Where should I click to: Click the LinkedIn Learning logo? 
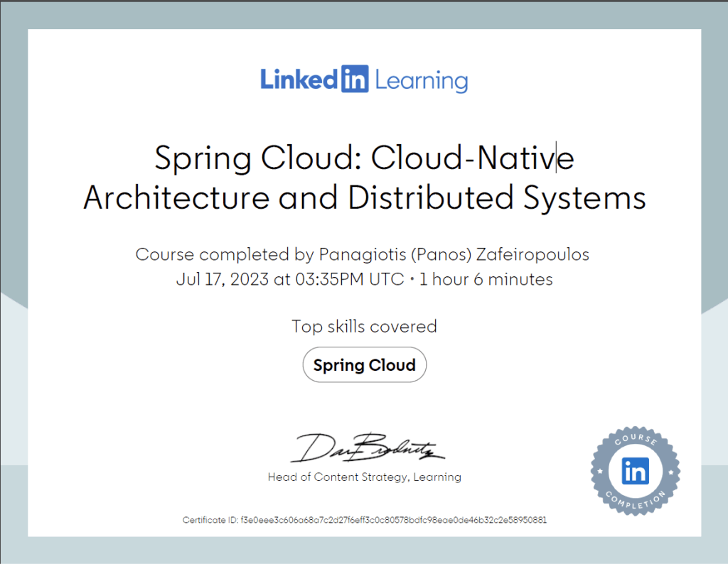click(364, 80)
